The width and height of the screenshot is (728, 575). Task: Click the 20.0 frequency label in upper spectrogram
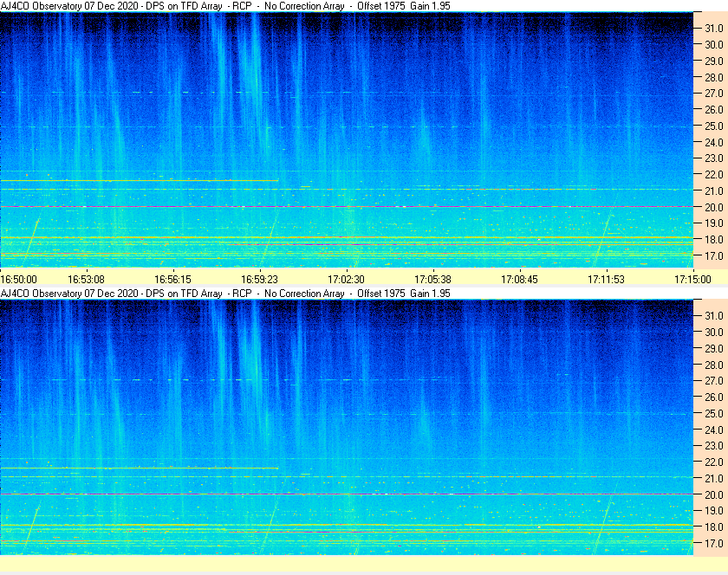pyautogui.click(x=714, y=208)
